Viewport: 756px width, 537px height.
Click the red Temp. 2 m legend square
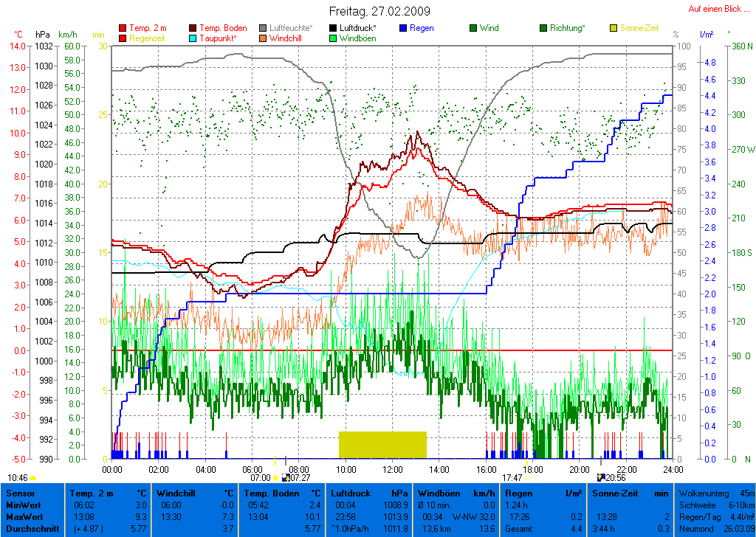coord(123,29)
